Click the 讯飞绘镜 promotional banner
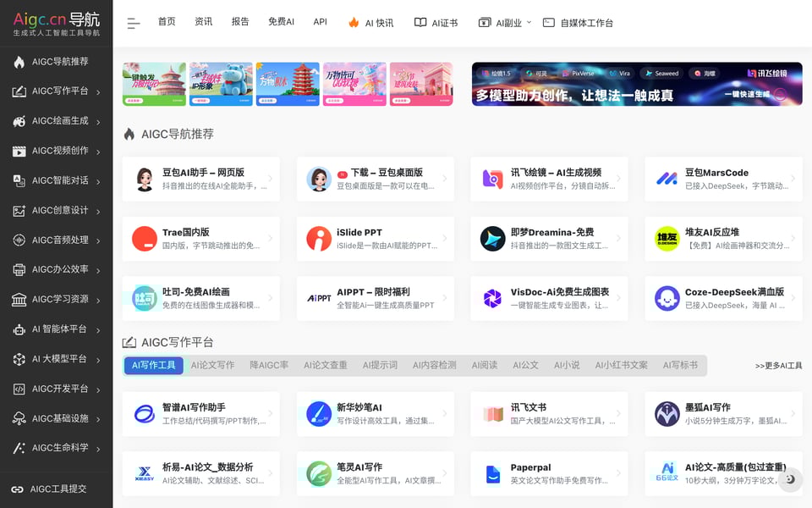Image resolution: width=812 pixels, height=508 pixels. (x=636, y=84)
